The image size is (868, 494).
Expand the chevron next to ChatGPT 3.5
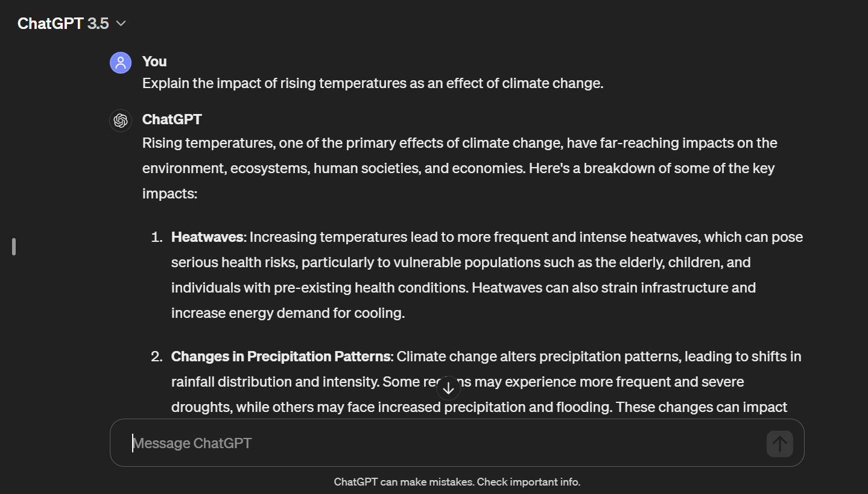tap(121, 24)
